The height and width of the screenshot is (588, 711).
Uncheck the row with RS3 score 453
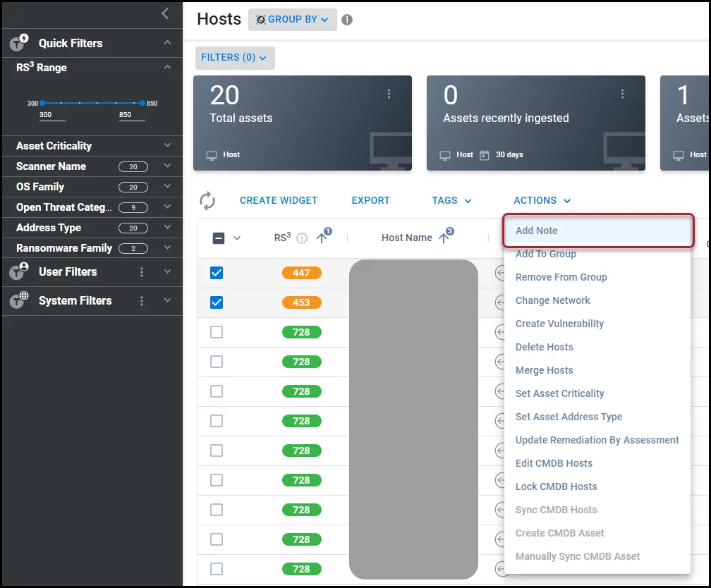pos(217,302)
